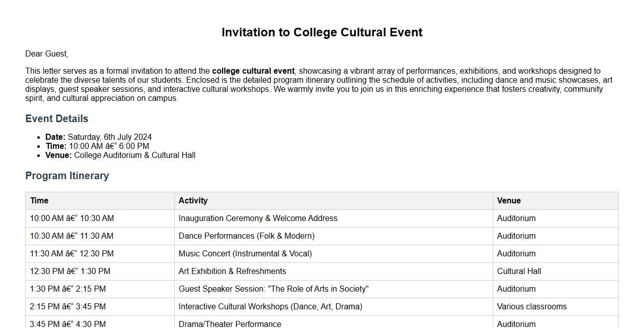Image resolution: width=644 pixels, height=328 pixels.
Task: Click the 'Music Concert (Instrumental & Vocal)' cell
Action: pyautogui.click(x=245, y=254)
